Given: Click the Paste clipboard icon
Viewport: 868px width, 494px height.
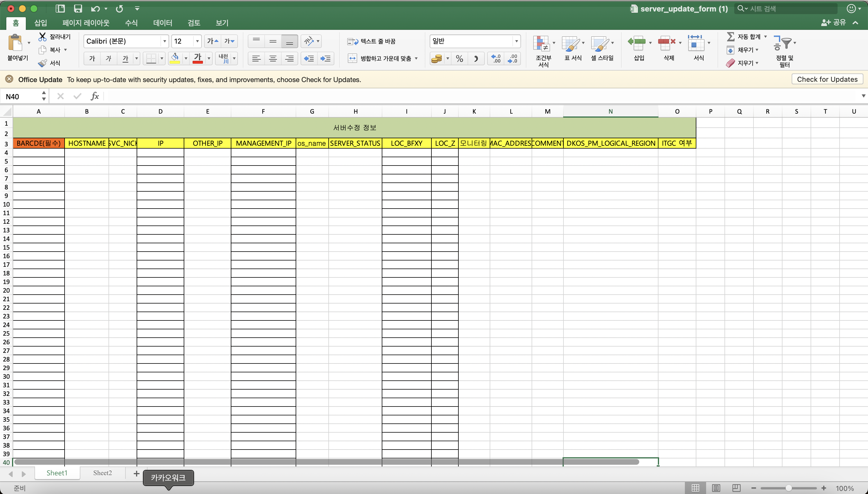Looking at the screenshot, I should [x=15, y=43].
